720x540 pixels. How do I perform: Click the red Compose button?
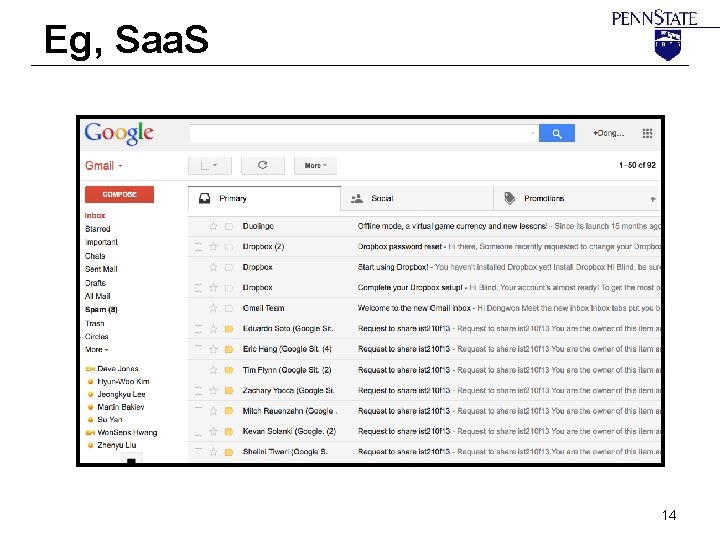pos(119,194)
